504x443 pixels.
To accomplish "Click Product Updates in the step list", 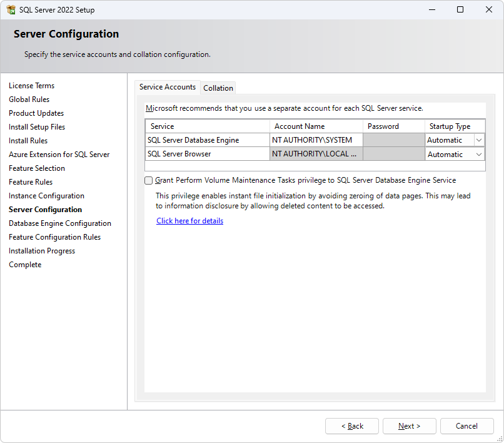I will click(x=36, y=113).
